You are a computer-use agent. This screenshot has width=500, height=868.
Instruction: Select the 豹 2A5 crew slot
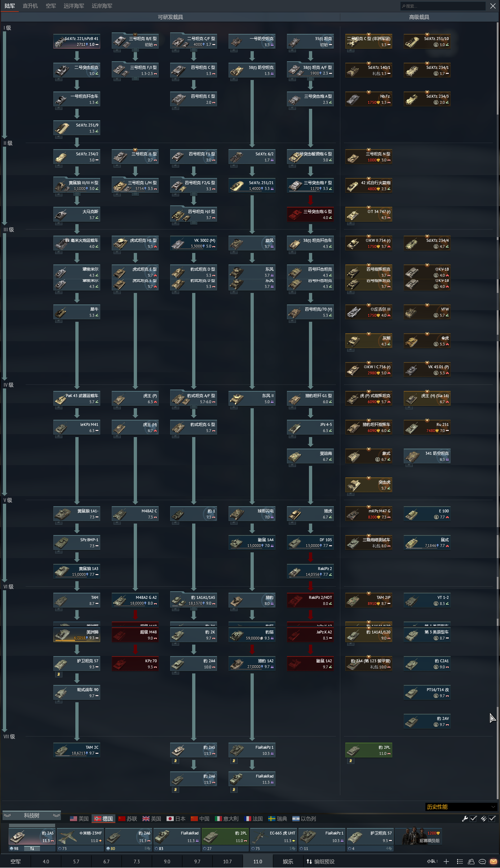tap(32, 836)
